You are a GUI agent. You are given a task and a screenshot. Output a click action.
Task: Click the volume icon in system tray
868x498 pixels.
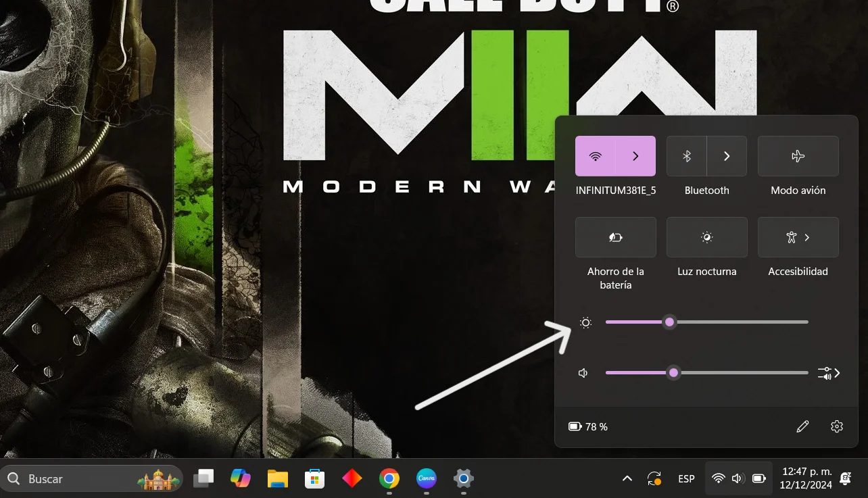coord(738,479)
